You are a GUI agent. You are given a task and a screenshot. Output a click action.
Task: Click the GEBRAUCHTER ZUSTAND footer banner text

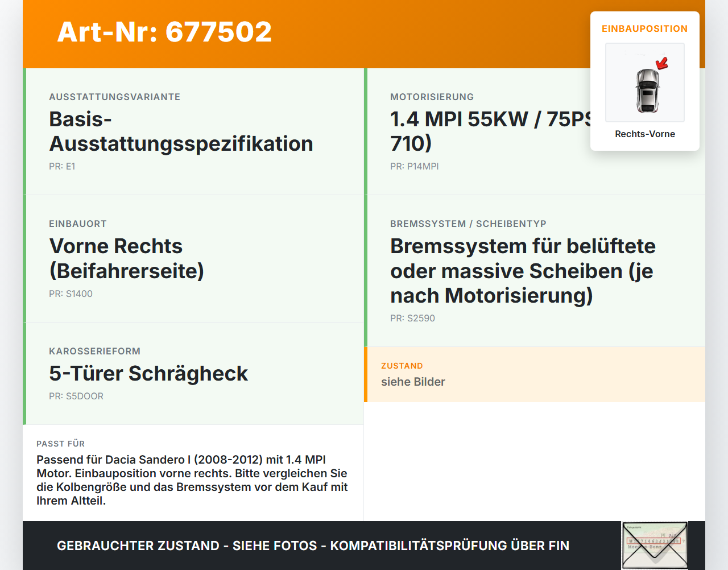(x=313, y=546)
